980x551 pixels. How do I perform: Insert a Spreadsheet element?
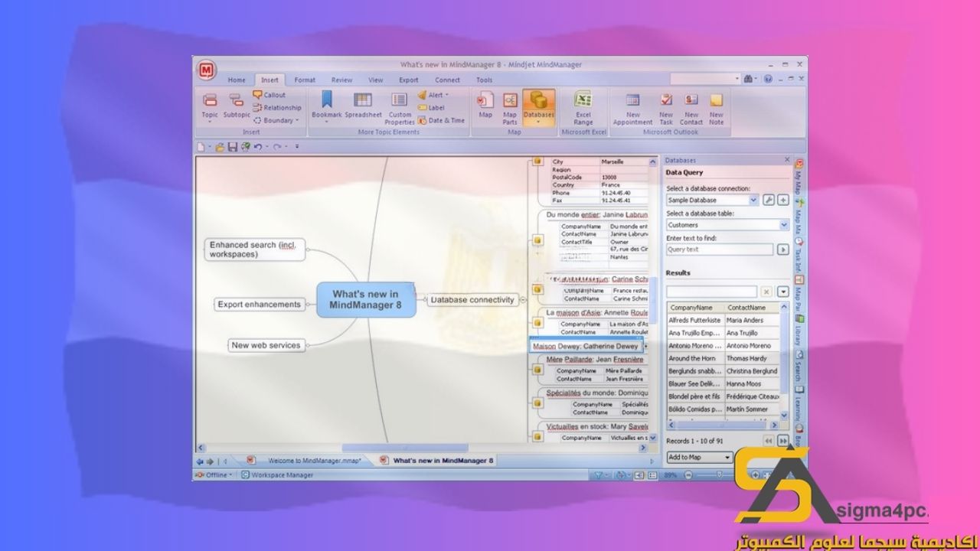(363, 106)
